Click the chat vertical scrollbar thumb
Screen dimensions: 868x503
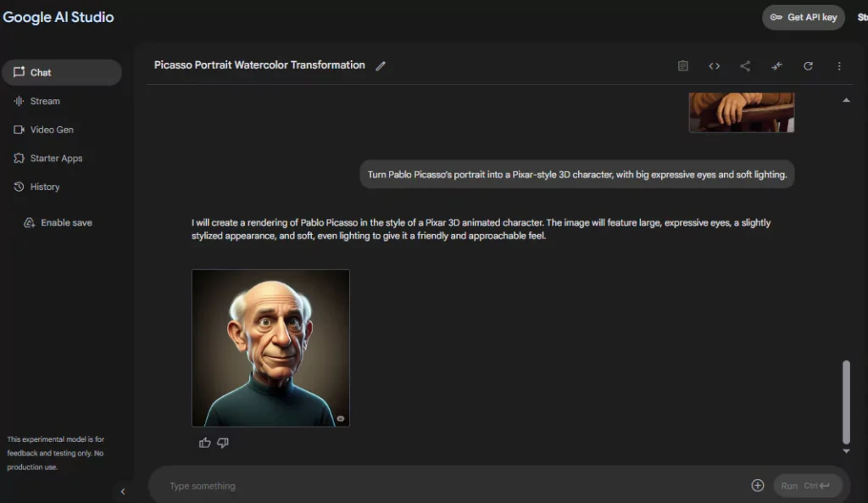point(846,402)
